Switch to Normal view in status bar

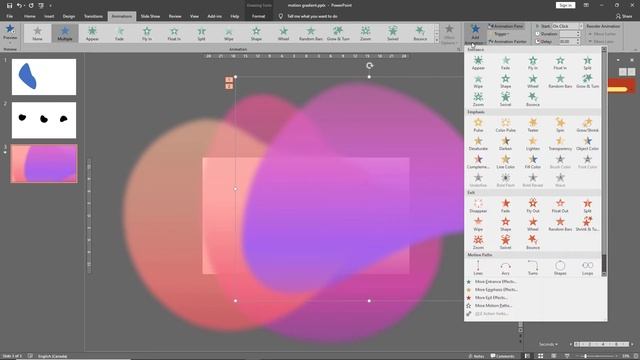527,356
